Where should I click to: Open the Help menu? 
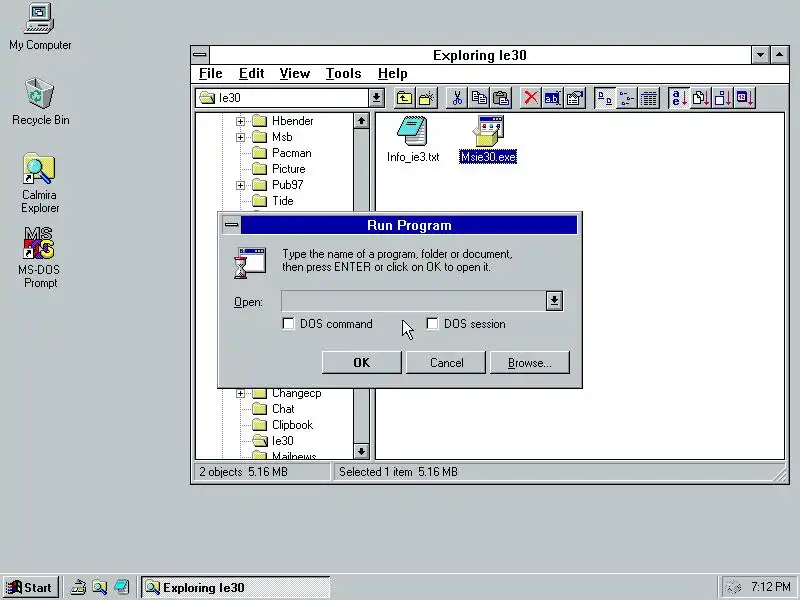(x=392, y=73)
